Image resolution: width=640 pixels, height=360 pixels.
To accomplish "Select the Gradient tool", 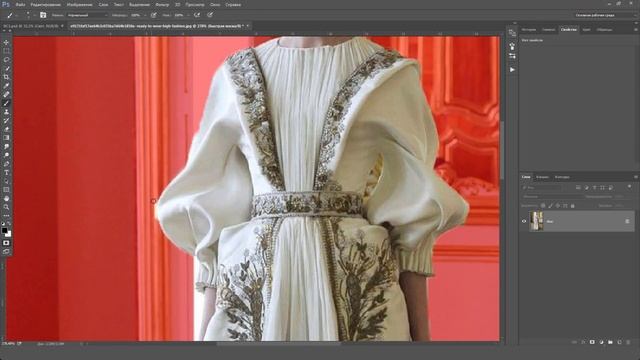I will [x=6, y=138].
